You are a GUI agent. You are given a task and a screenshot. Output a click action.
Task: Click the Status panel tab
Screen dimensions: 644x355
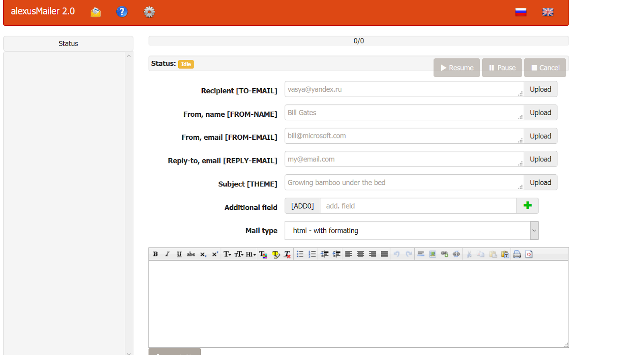(68, 43)
